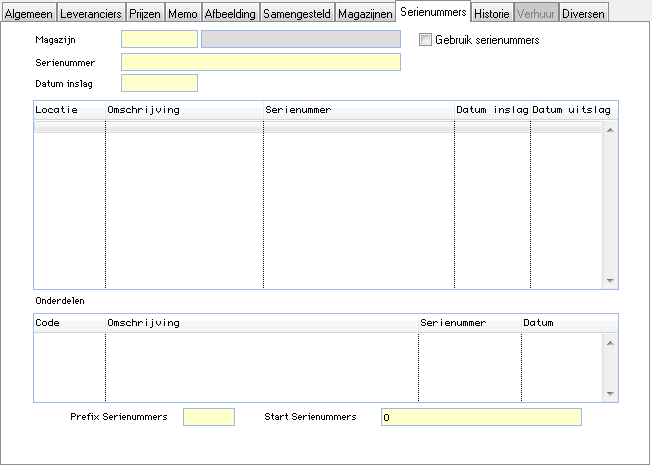Select the Diversen tab
The width and height of the screenshot is (652, 466).
pyautogui.click(x=583, y=14)
